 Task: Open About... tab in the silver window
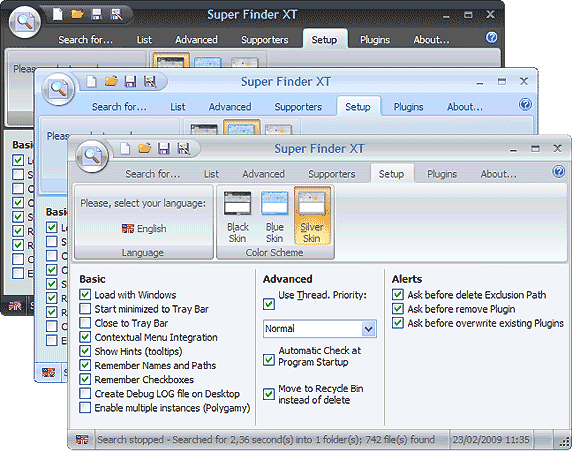click(498, 174)
